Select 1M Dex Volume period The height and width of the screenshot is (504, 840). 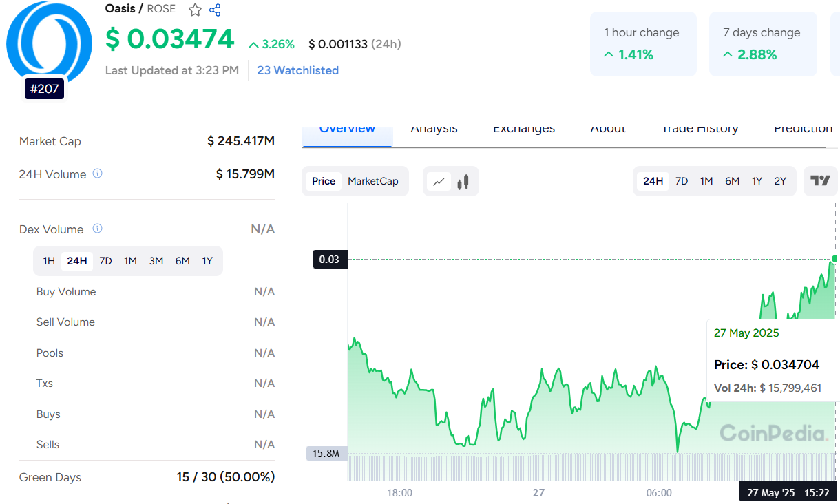click(x=130, y=261)
